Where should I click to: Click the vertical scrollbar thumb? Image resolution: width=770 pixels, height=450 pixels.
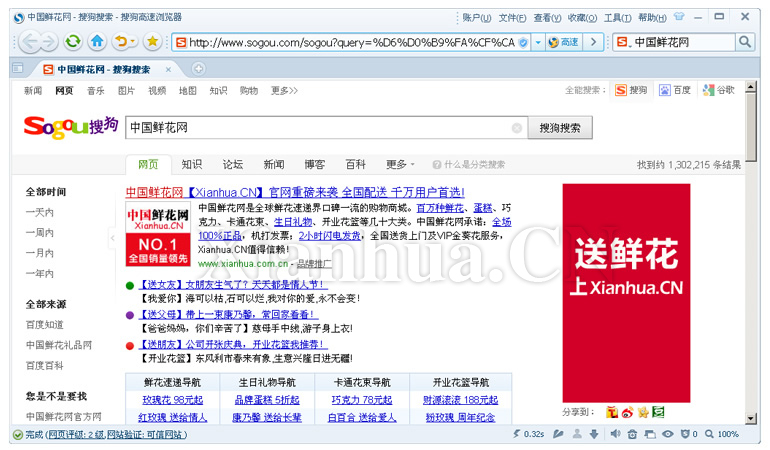coord(750,128)
